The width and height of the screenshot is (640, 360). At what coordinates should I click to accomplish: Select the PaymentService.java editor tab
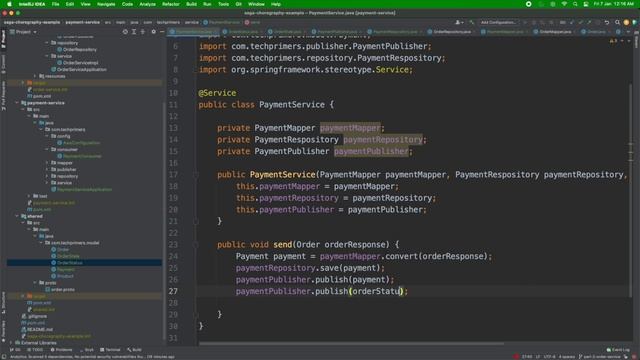click(194, 31)
